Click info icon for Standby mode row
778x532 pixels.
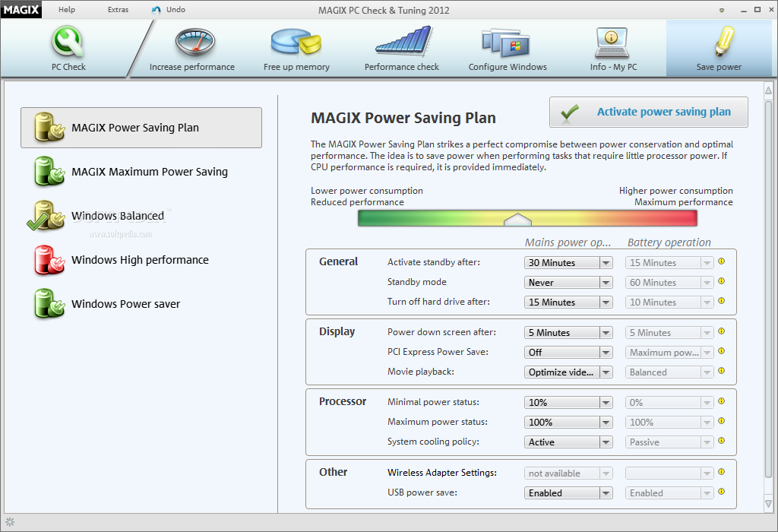(722, 281)
